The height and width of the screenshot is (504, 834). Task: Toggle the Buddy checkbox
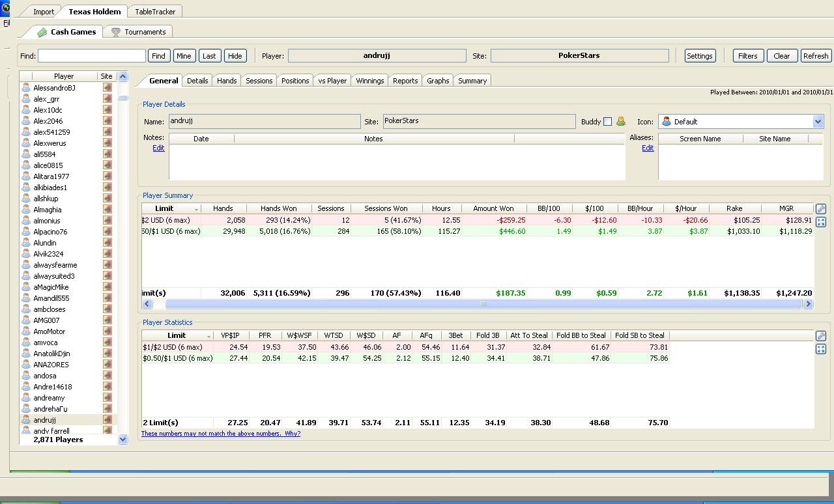(x=607, y=121)
